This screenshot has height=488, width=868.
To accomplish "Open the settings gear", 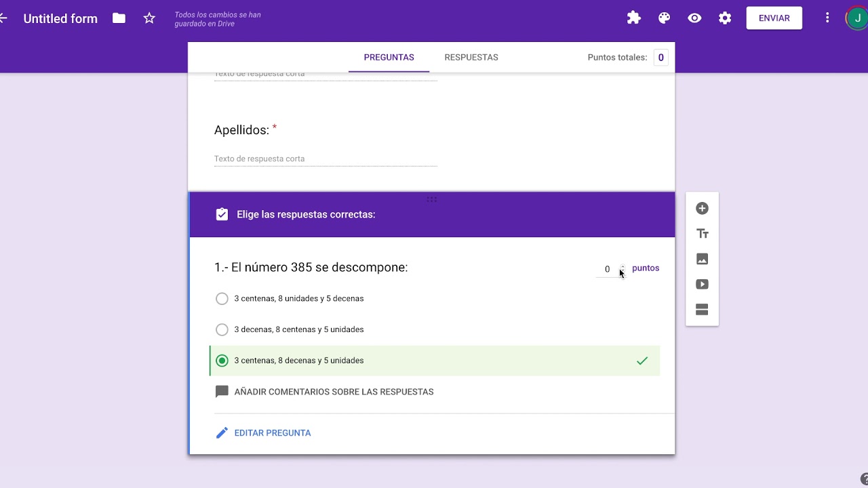I will pyautogui.click(x=725, y=18).
